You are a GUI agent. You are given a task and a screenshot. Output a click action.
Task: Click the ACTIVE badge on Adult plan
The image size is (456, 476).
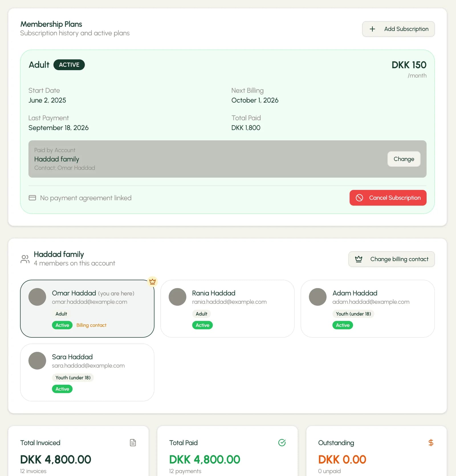(69, 65)
